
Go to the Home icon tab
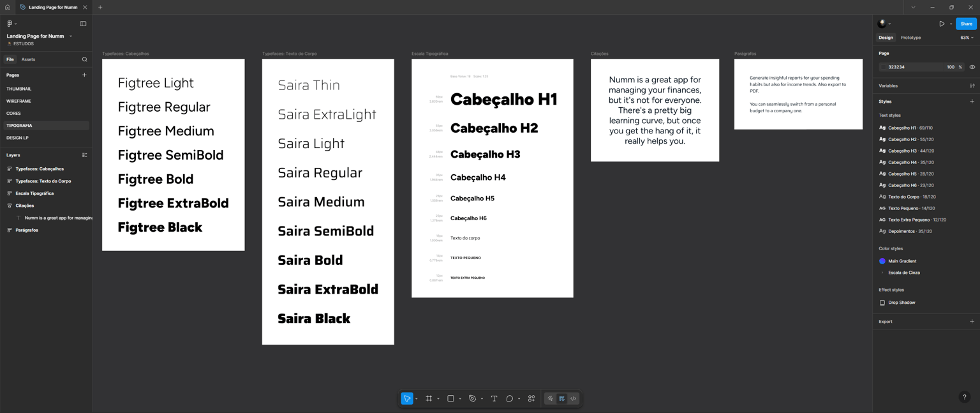8,7
